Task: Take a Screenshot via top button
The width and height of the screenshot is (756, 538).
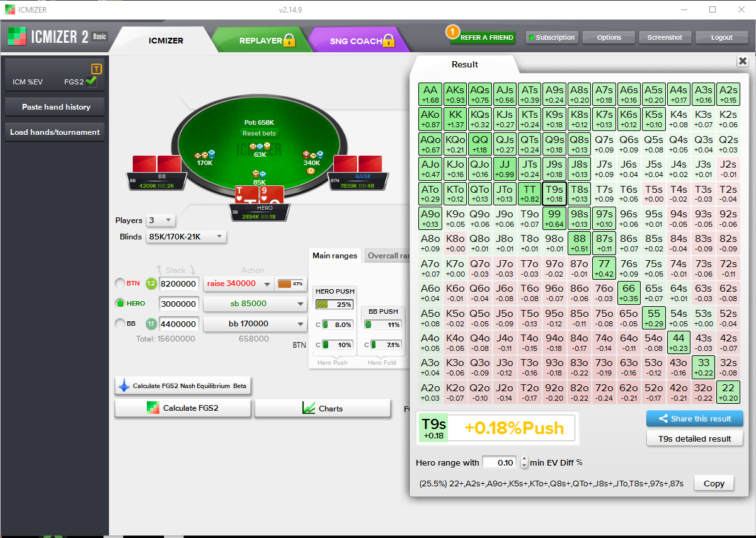Action: [665, 38]
